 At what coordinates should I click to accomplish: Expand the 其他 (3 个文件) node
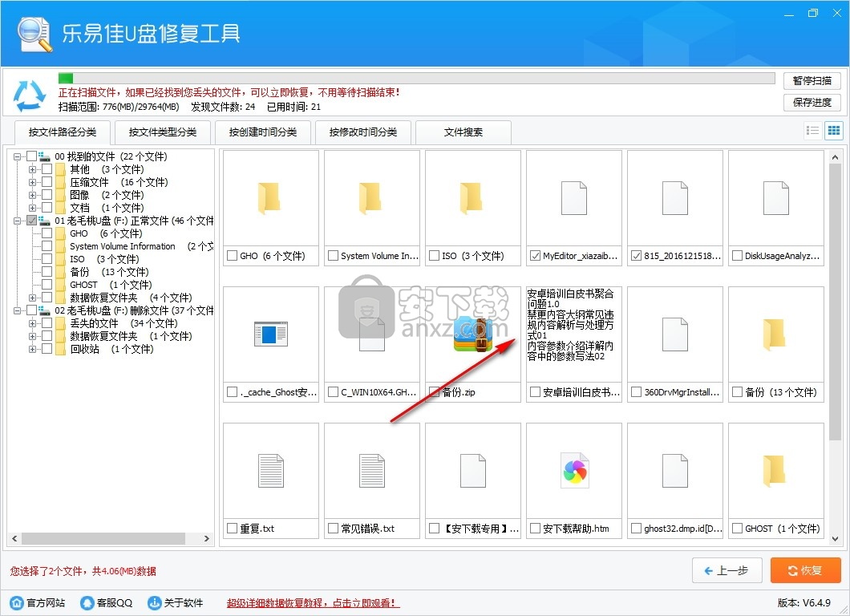click(33, 169)
